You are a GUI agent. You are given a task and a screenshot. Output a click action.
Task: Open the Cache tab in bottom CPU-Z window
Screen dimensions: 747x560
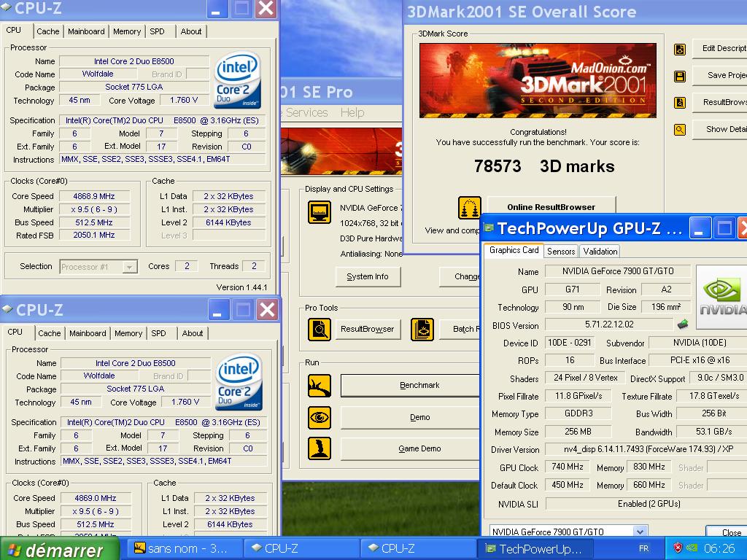50,333
